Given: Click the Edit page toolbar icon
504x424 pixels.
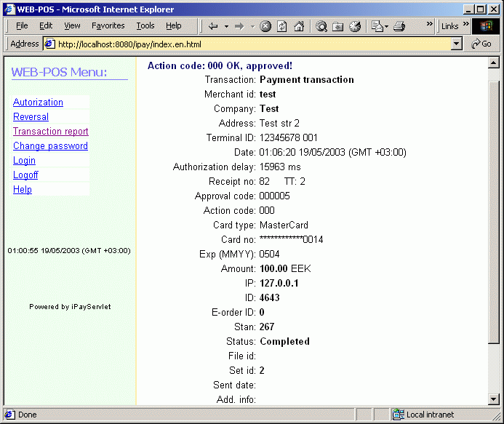Looking at the screenshot, I should [377, 26].
